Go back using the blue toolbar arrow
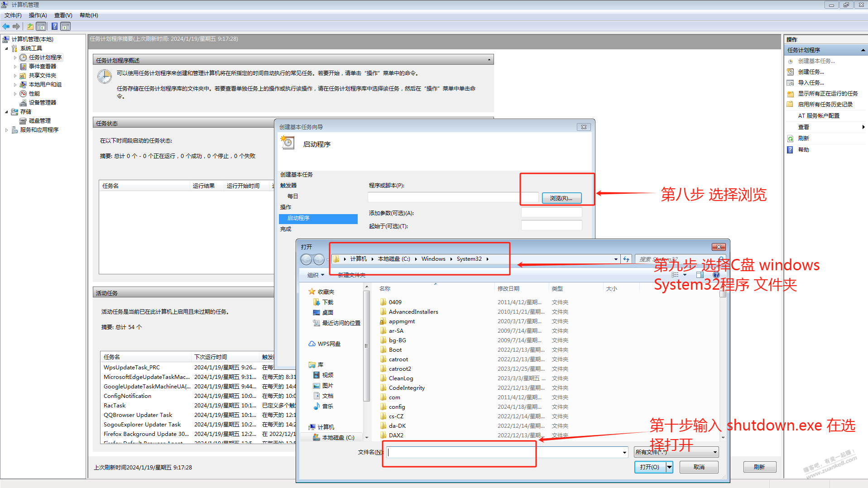Viewport: 868px width, 488px height. (x=6, y=26)
